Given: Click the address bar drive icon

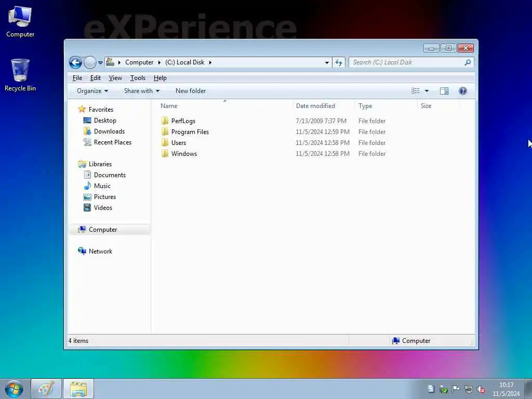Looking at the screenshot, I should pyautogui.click(x=110, y=62).
